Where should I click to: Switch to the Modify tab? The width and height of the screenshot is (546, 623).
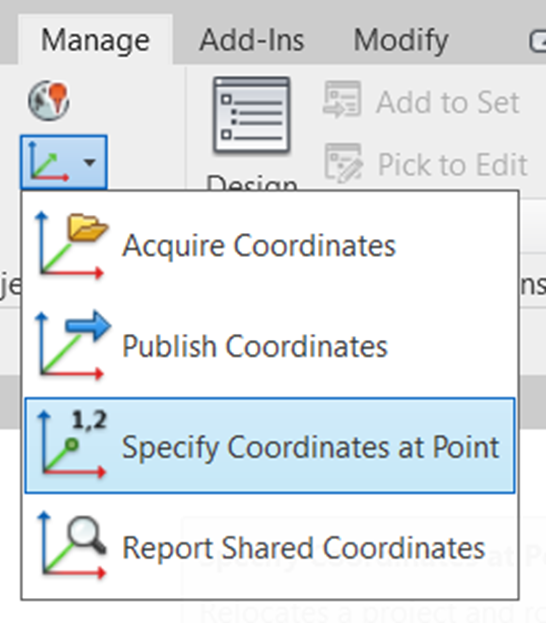pos(401,40)
